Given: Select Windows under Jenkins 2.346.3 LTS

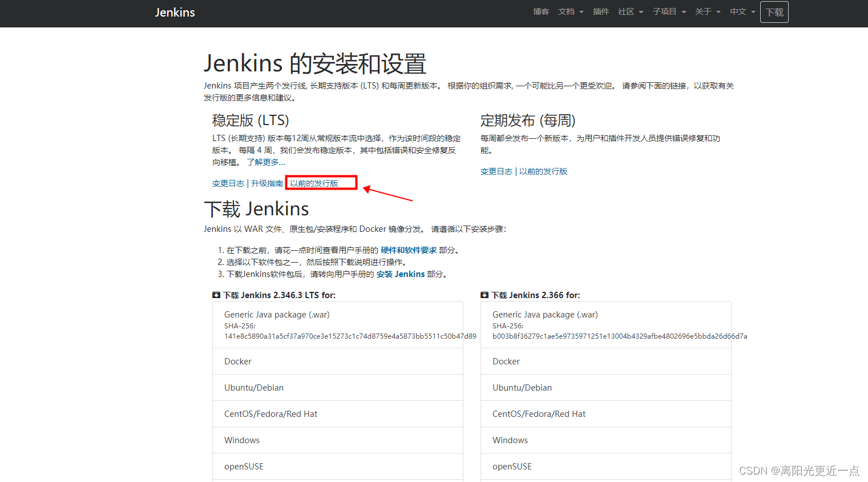Looking at the screenshot, I should coord(338,440).
